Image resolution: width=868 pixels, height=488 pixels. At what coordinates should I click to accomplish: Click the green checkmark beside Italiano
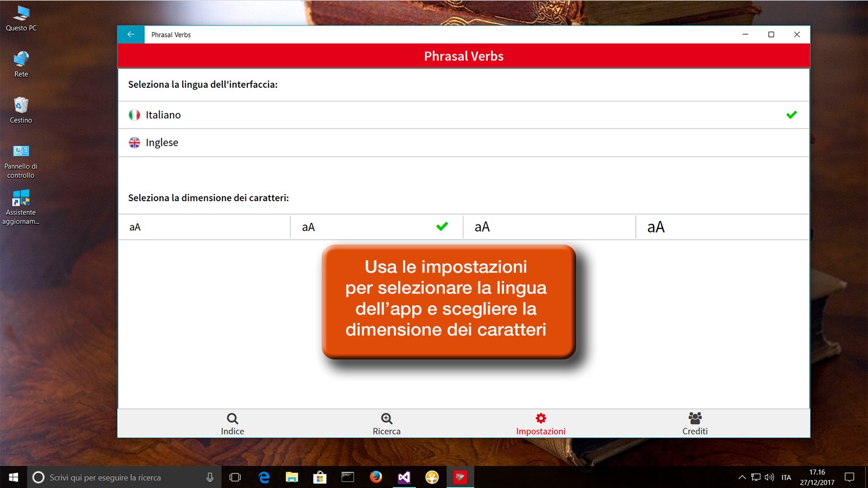click(792, 115)
